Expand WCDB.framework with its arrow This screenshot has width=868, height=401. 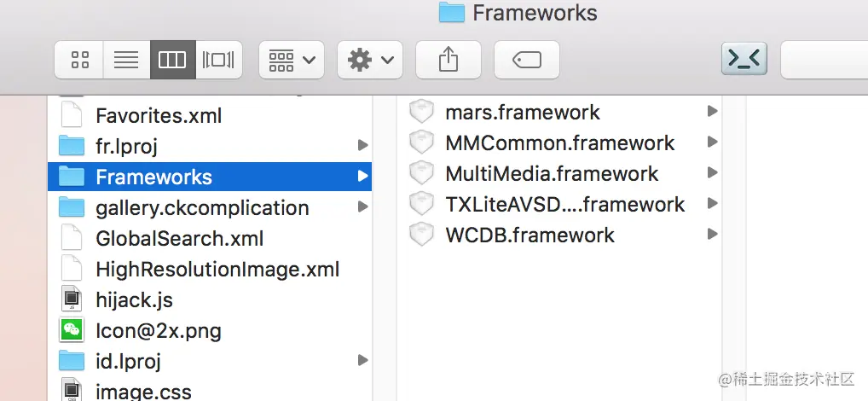[x=713, y=234]
